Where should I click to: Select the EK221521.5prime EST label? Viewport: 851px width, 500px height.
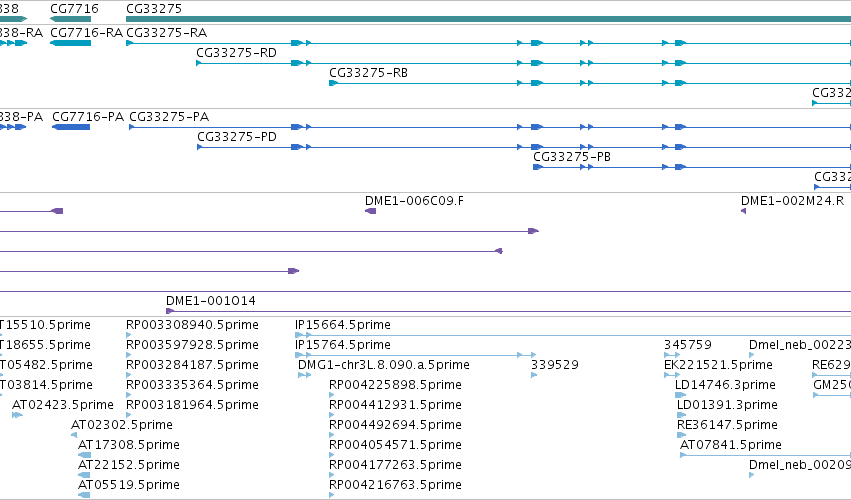pyautogui.click(x=718, y=365)
